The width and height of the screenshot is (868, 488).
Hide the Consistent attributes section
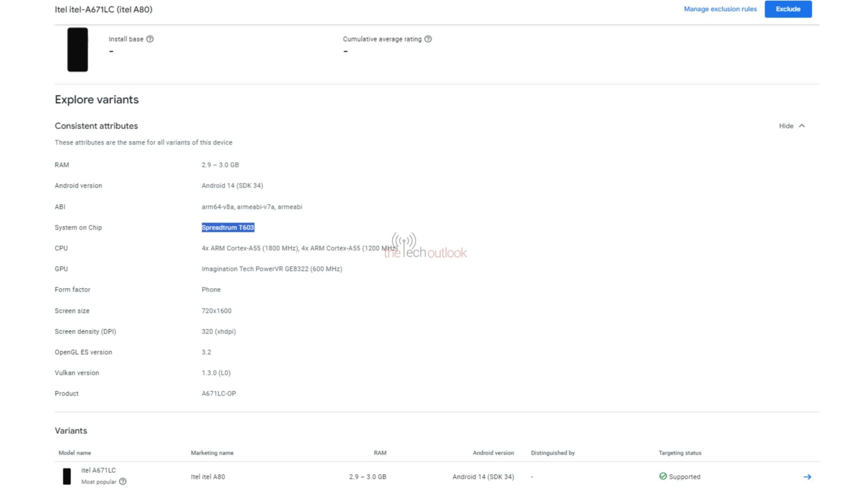tap(787, 126)
